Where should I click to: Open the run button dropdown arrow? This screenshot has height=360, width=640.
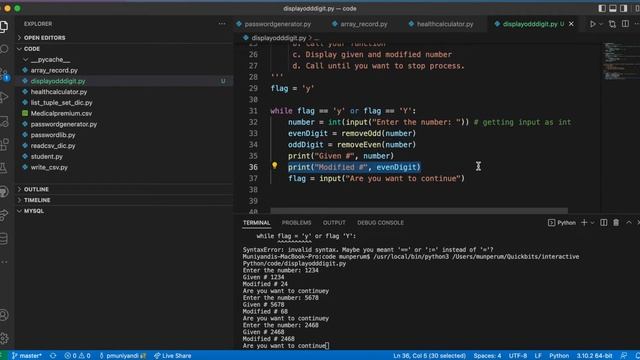pyautogui.click(x=600, y=24)
